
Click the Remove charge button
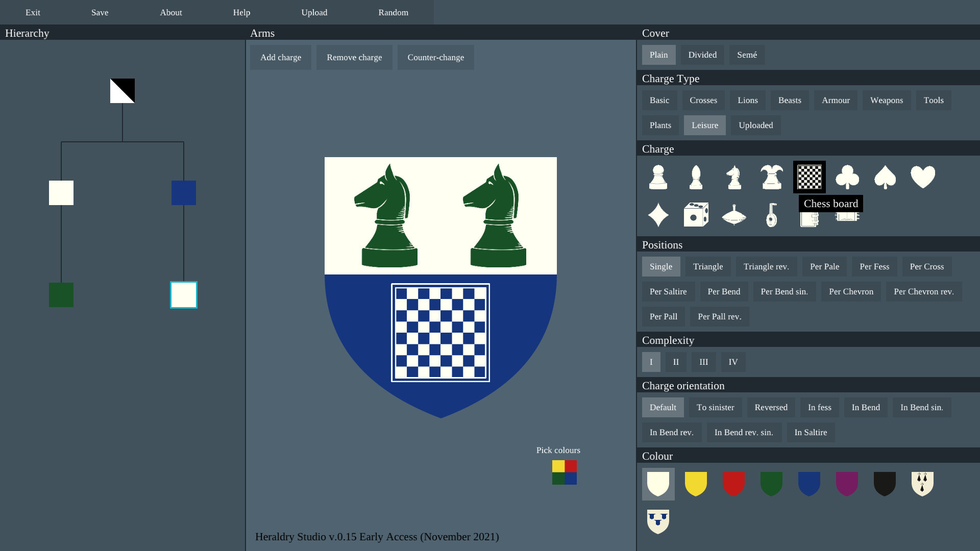pos(354,57)
